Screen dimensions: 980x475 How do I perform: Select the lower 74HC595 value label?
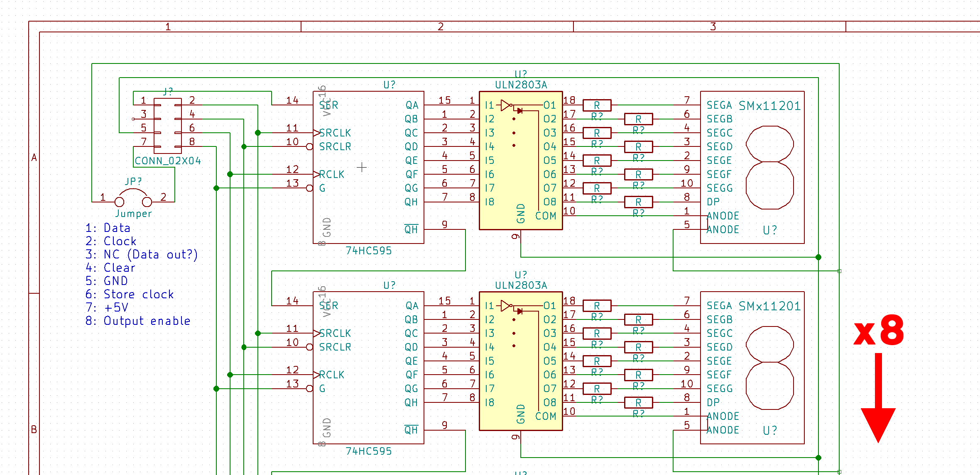click(x=369, y=451)
